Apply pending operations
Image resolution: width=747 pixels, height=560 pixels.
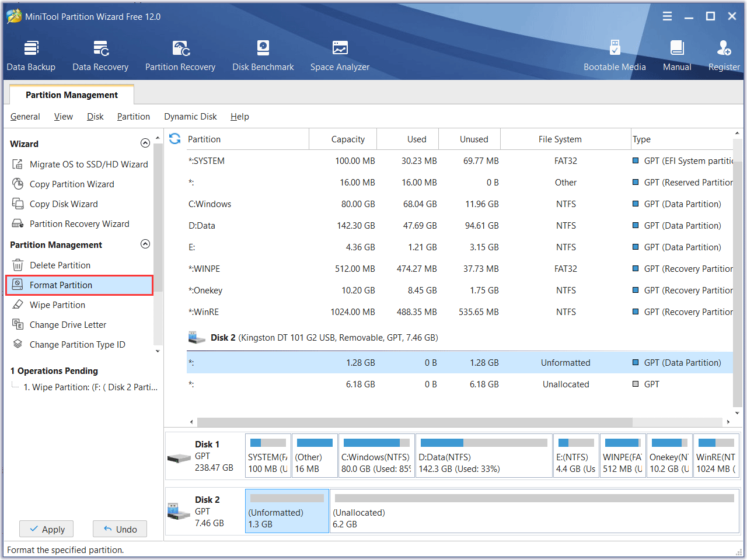click(47, 529)
